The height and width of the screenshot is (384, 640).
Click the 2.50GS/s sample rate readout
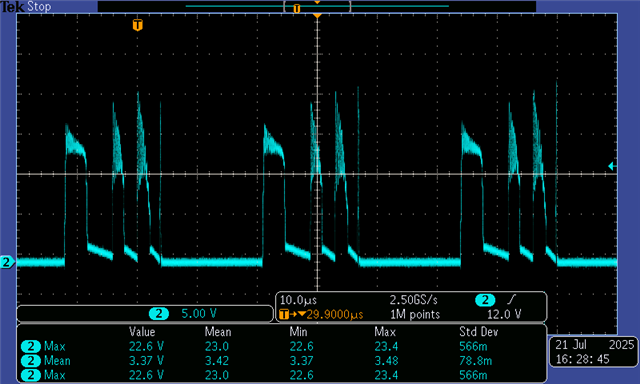[x=413, y=300]
